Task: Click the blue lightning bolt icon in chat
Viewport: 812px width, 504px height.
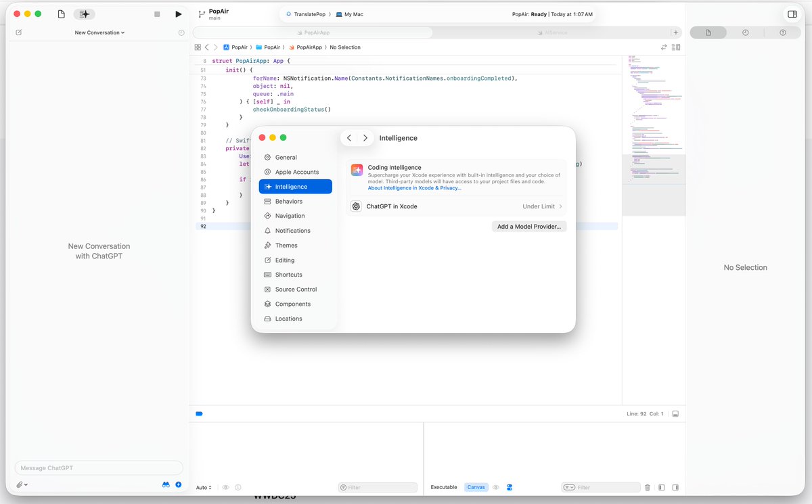Action: click(x=179, y=485)
